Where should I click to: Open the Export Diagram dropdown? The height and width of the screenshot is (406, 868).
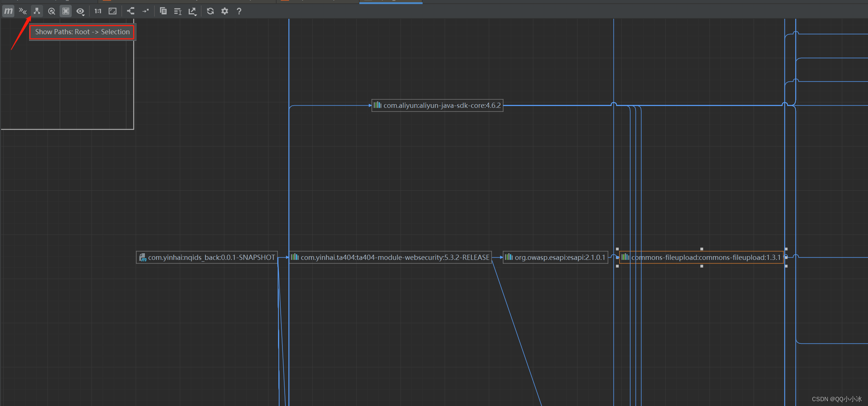click(192, 11)
